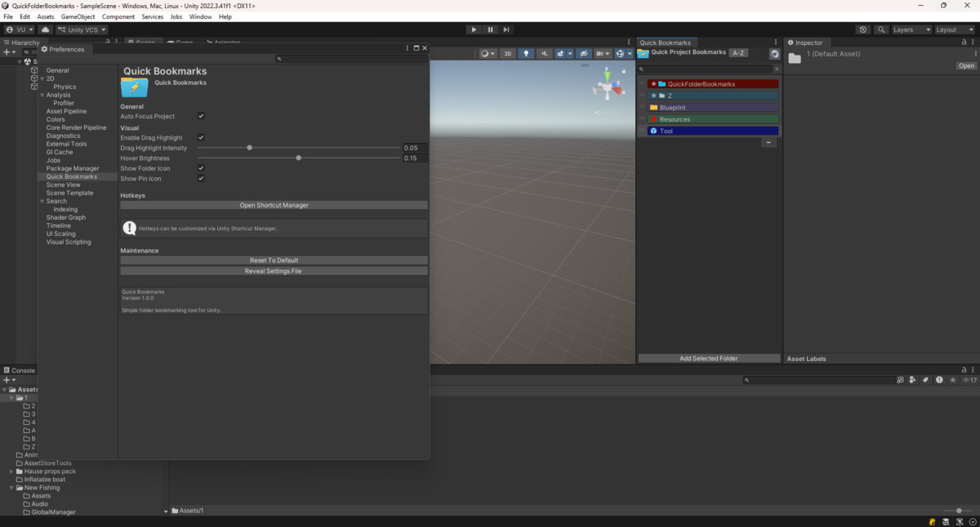980x527 pixels.
Task: Click the cloud services icon
Action: point(45,29)
